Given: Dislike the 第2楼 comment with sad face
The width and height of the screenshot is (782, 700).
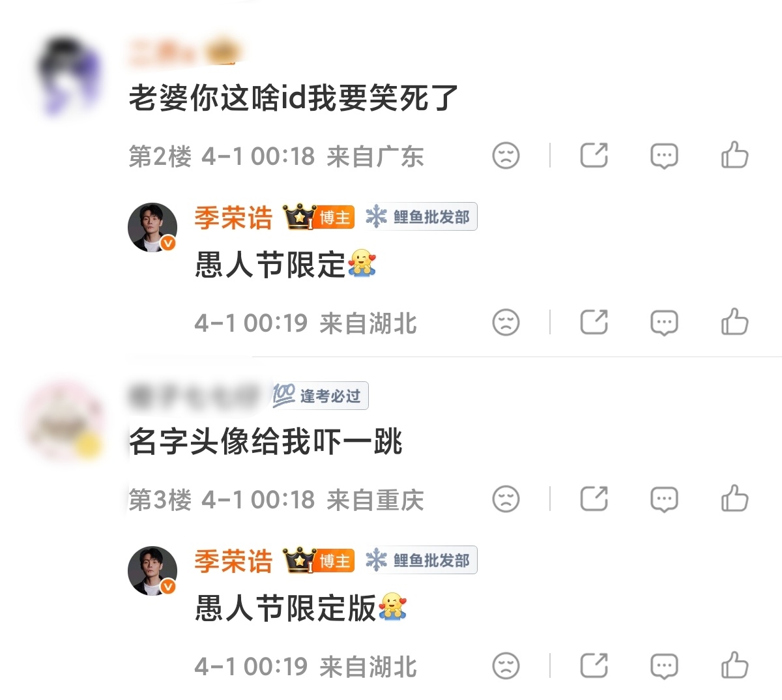Looking at the screenshot, I should click(x=506, y=156).
